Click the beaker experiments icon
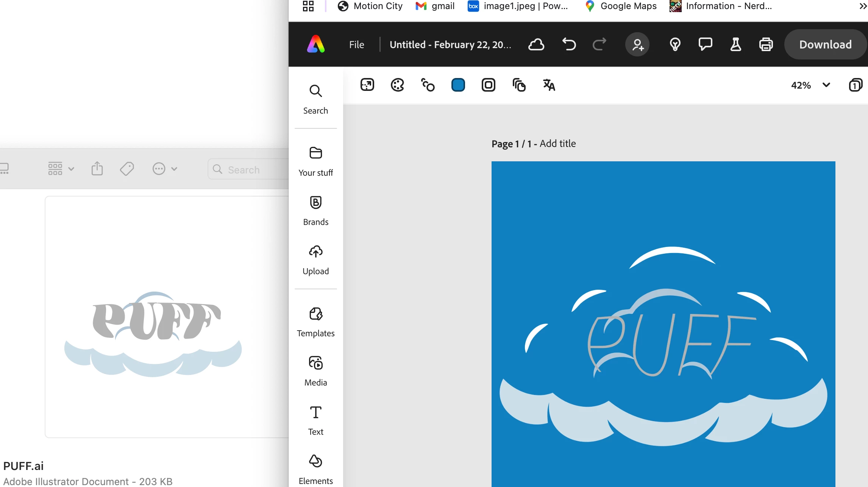 (735, 44)
